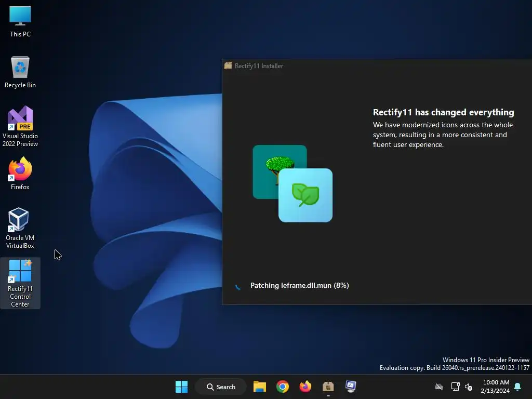
Task: Select Rectify11 Control Center desktop shortcut
Action: tap(20, 283)
